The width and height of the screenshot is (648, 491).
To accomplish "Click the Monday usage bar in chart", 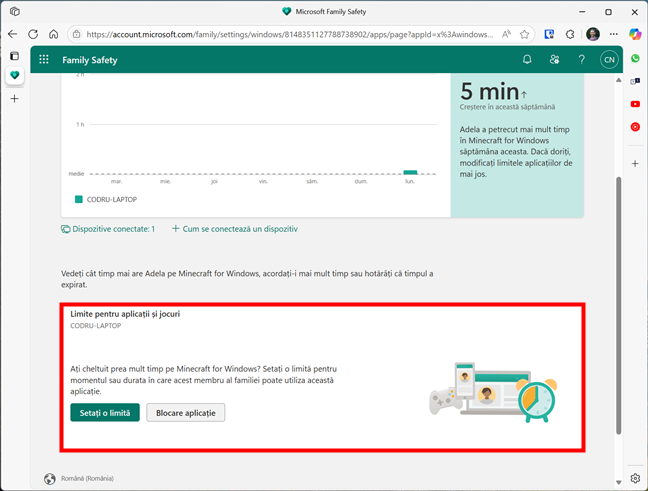I will [x=410, y=172].
